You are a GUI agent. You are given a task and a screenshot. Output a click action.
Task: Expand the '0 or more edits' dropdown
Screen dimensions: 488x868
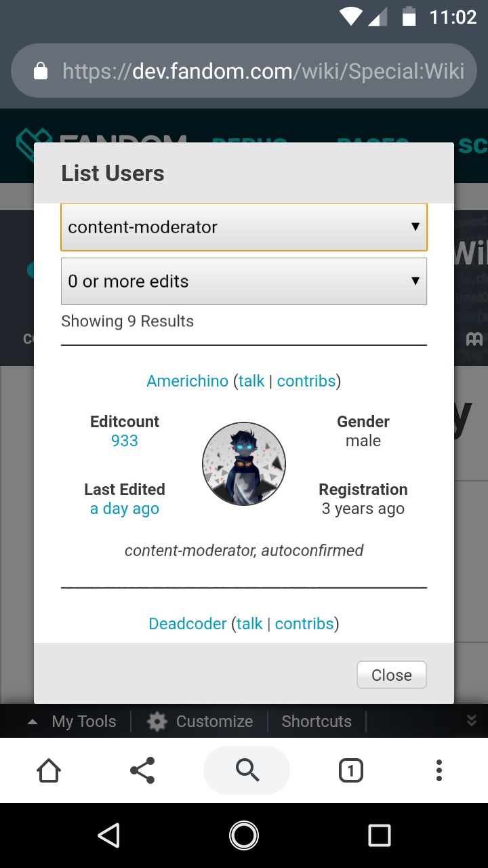[244, 281]
